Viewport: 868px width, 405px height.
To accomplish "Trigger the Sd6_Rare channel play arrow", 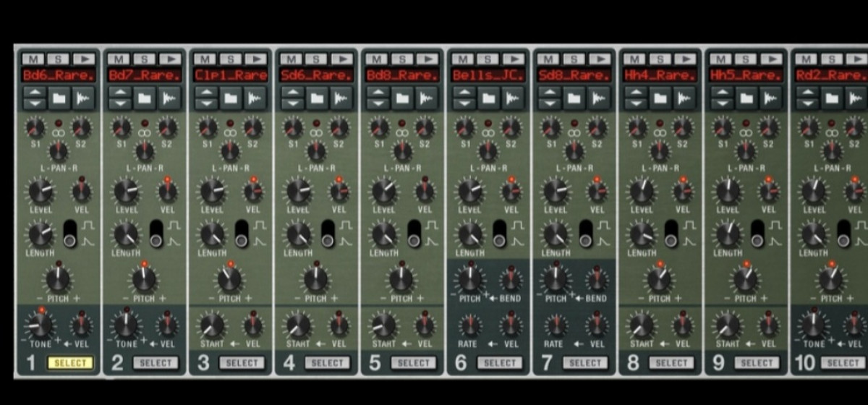I will [341, 59].
